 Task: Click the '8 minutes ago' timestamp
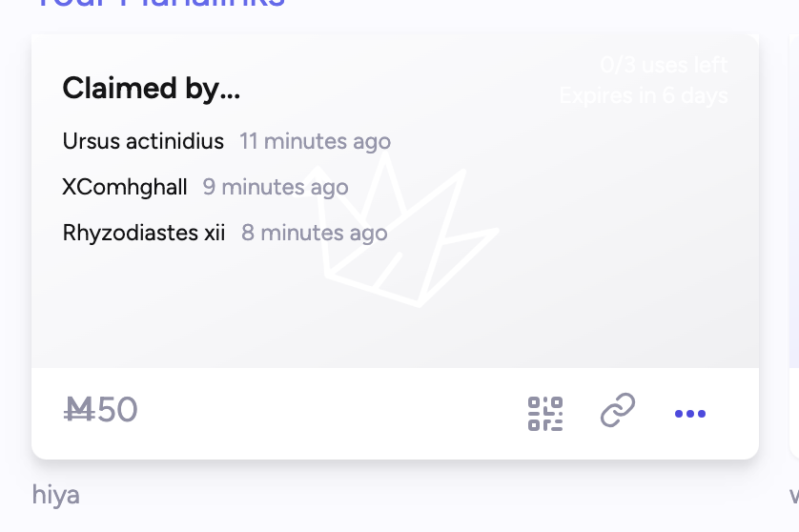[x=315, y=233]
